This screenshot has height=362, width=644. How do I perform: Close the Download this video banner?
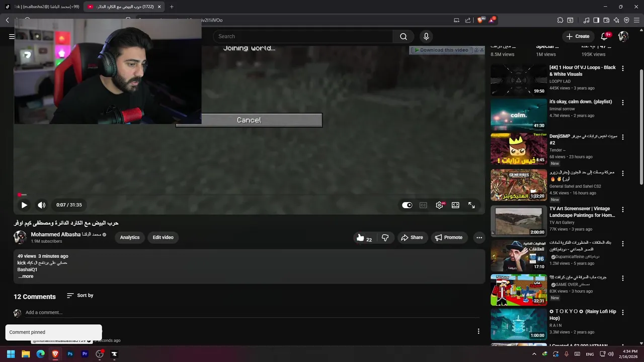point(481,50)
